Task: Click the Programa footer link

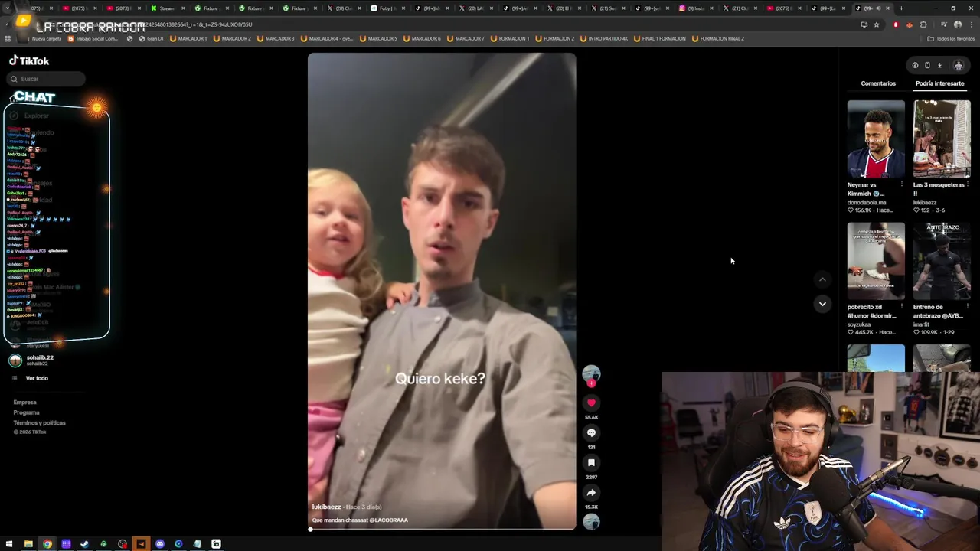Action: [x=26, y=412]
